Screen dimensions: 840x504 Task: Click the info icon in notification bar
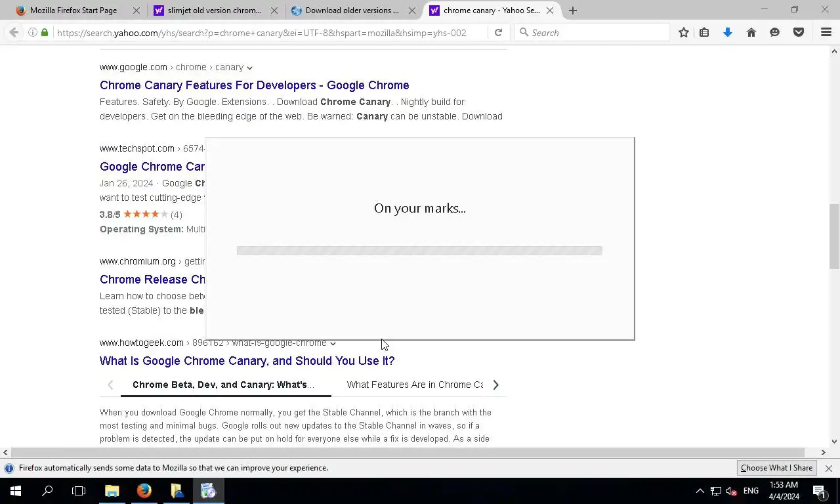(x=9, y=468)
